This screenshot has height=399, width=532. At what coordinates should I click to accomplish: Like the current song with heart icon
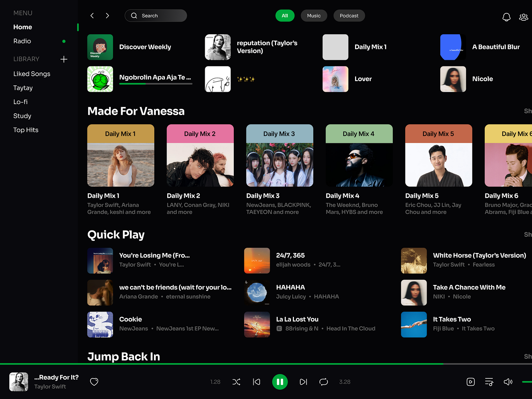94,382
